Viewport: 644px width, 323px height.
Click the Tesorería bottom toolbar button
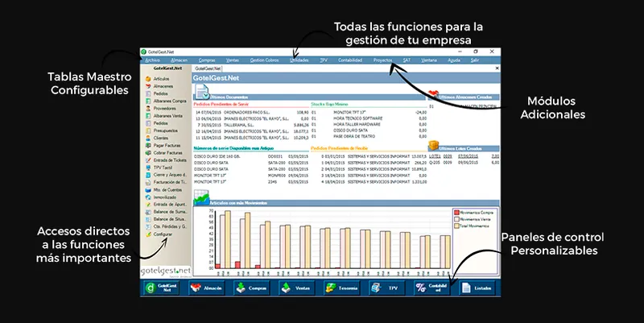(341, 288)
